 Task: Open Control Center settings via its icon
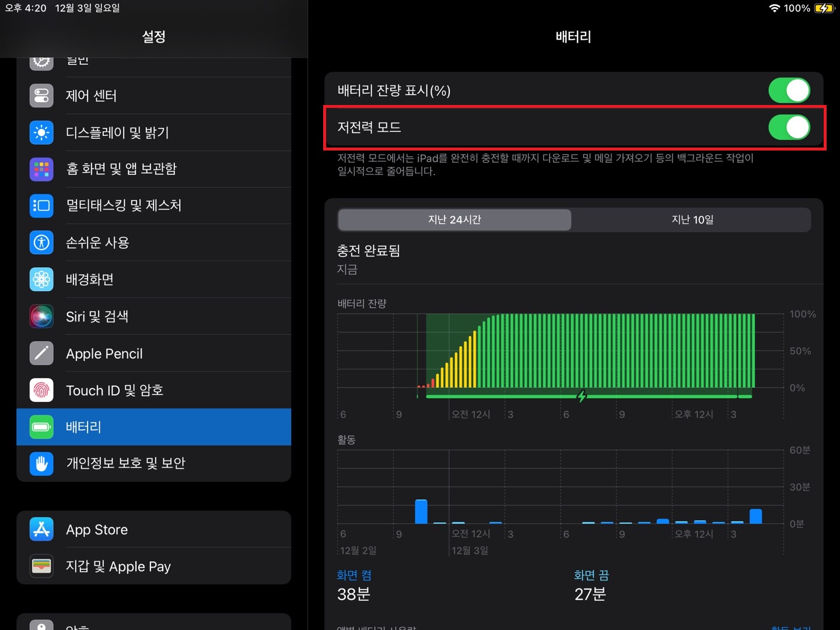(x=41, y=95)
